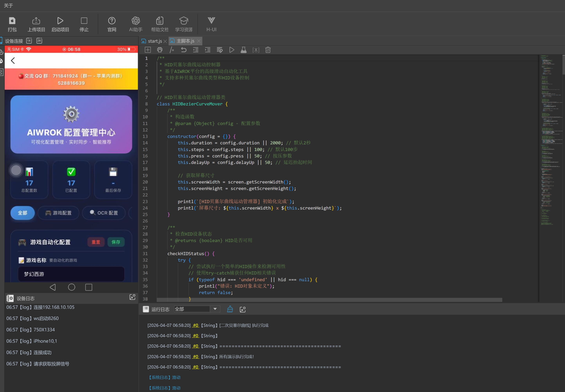
Task: Click the printer icon in editor toolbar
Action: click(160, 50)
